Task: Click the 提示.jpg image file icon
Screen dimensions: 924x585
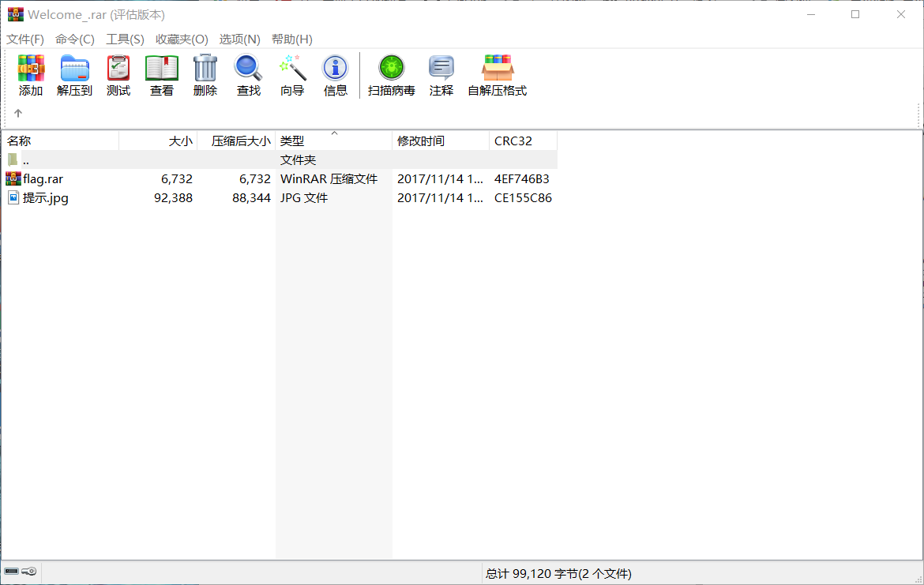Action: (13, 197)
